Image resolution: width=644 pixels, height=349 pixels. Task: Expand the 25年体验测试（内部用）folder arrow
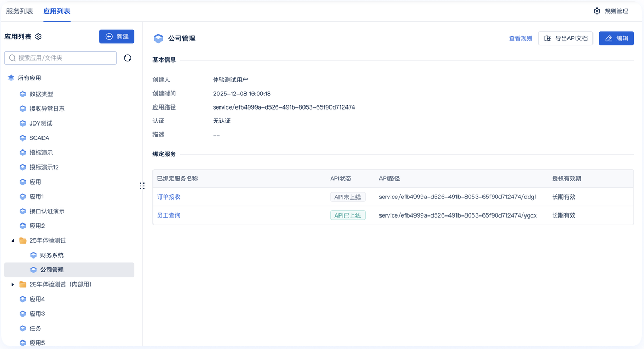coord(13,285)
